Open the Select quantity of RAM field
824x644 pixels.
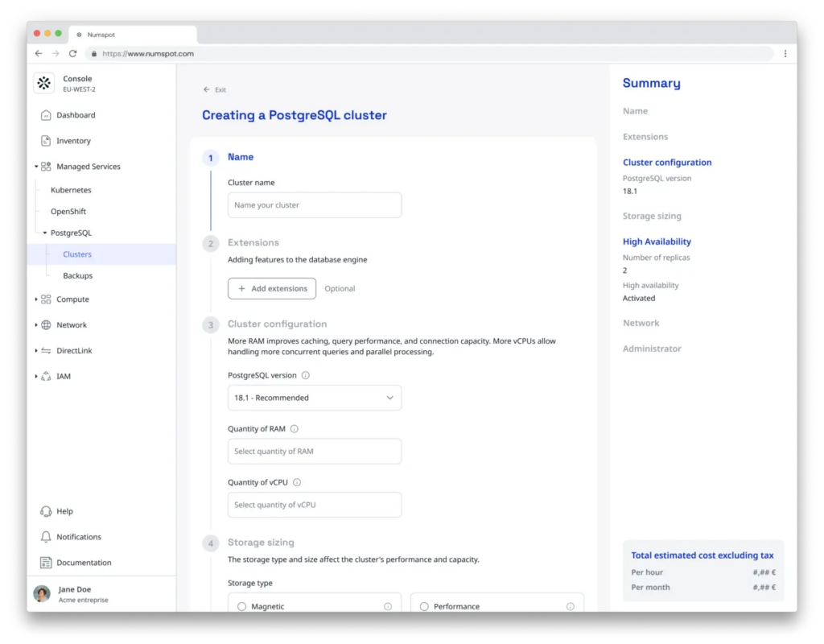click(315, 452)
